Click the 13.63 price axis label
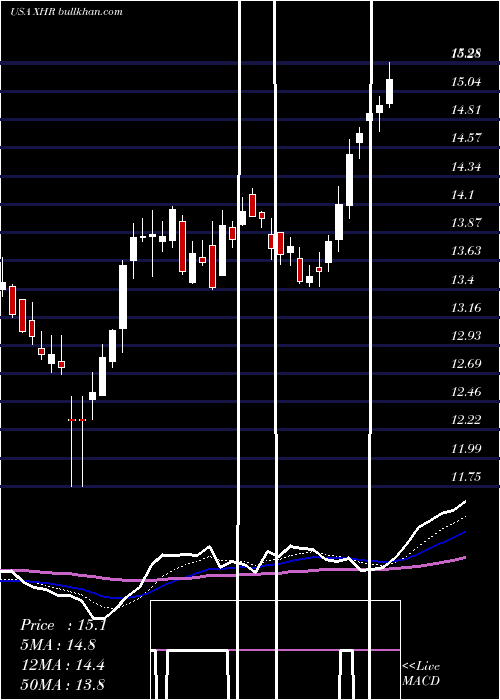The width and height of the screenshot is (500, 700). (466, 251)
